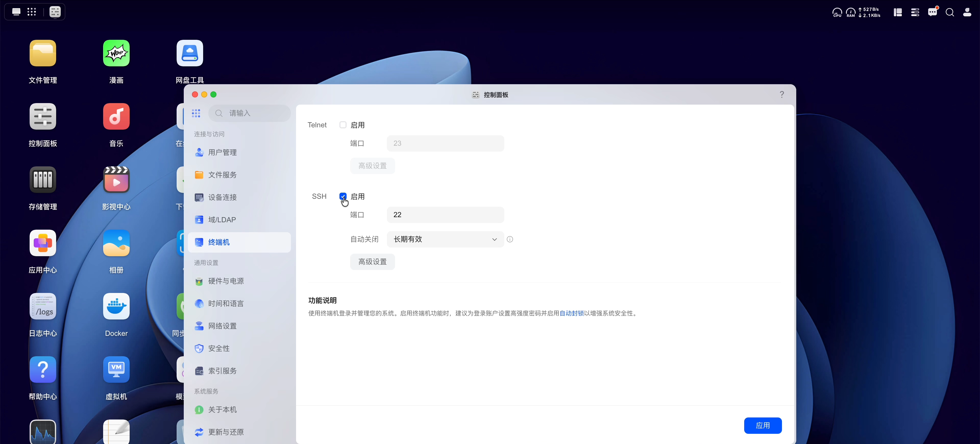Open the 相册 app
The image size is (980, 444).
(x=116, y=243)
